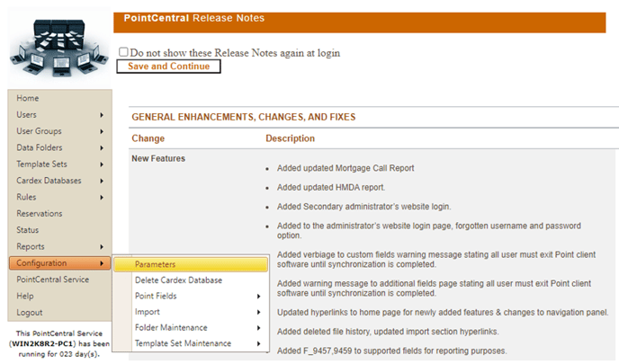Click Configuration submenu arrow
619x364 pixels.
102,263
